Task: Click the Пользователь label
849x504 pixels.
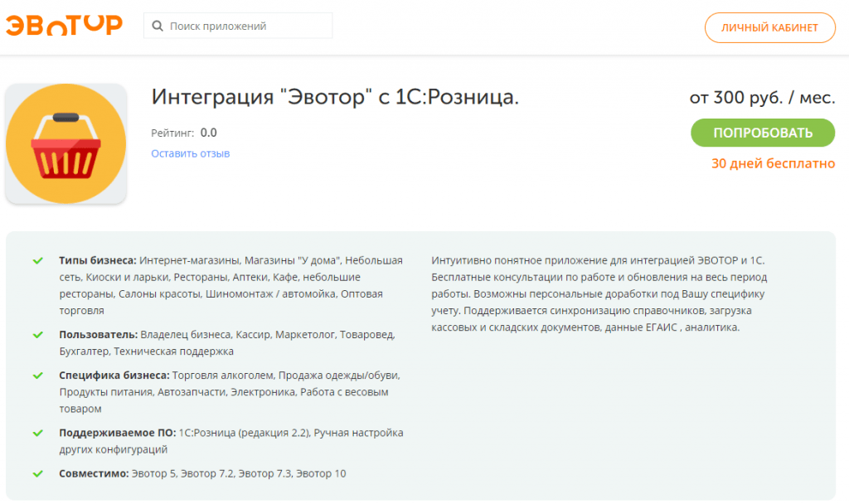Action: click(98, 335)
